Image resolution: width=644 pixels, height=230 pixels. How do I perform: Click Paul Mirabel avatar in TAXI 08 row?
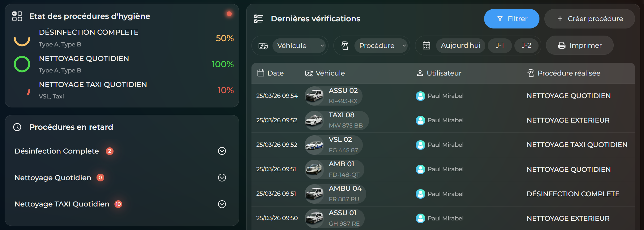[420, 120]
